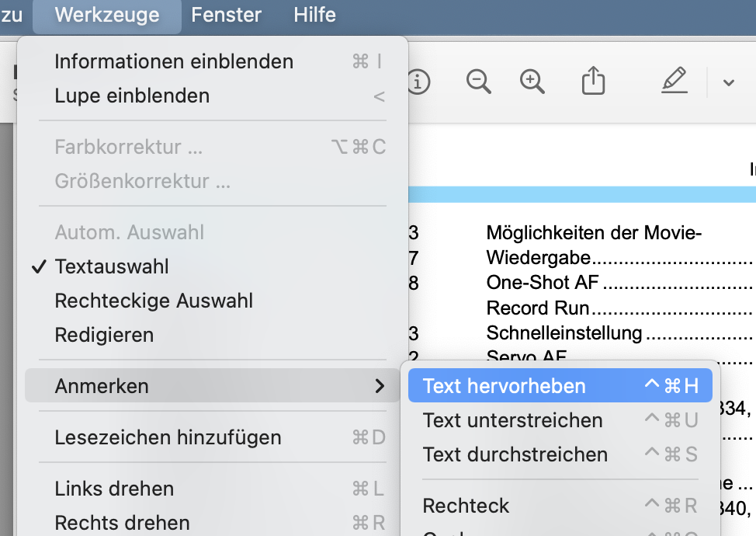Click the document info inspector icon
Image resolution: width=756 pixels, height=536 pixels.
coord(418,82)
